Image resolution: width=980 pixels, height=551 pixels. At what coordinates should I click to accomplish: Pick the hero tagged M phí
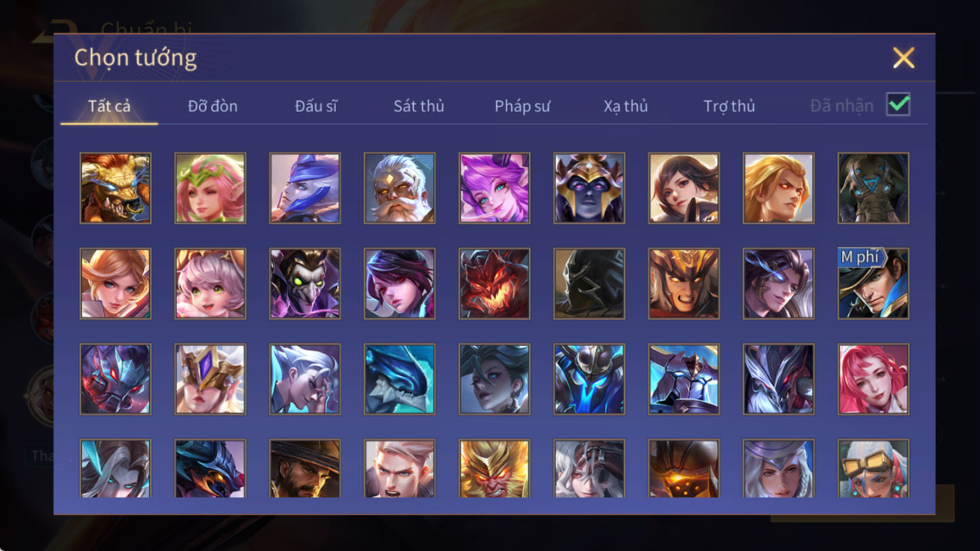[x=873, y=283]
